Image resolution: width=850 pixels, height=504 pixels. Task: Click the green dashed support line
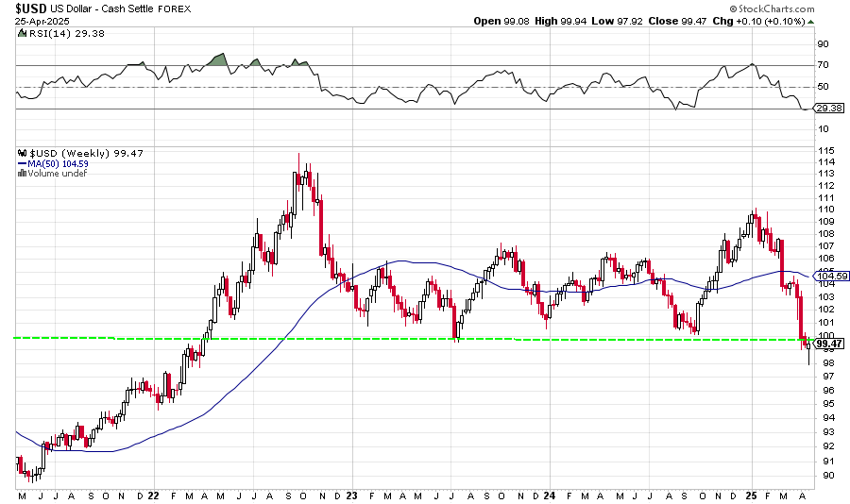(x=283, y=338)
